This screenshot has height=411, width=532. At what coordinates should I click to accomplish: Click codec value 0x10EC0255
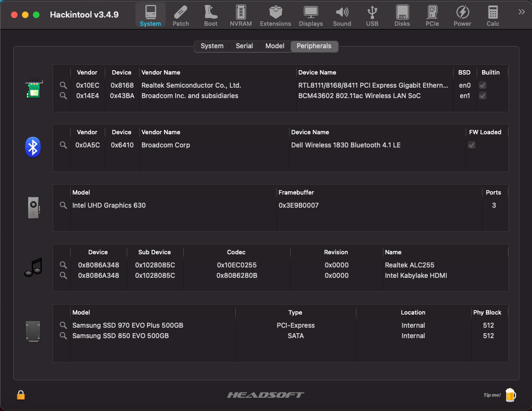(237, 265)
